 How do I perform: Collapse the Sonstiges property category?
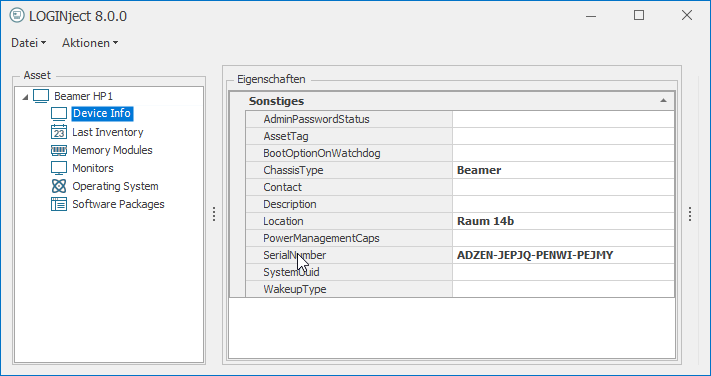(x=663, y=101)
